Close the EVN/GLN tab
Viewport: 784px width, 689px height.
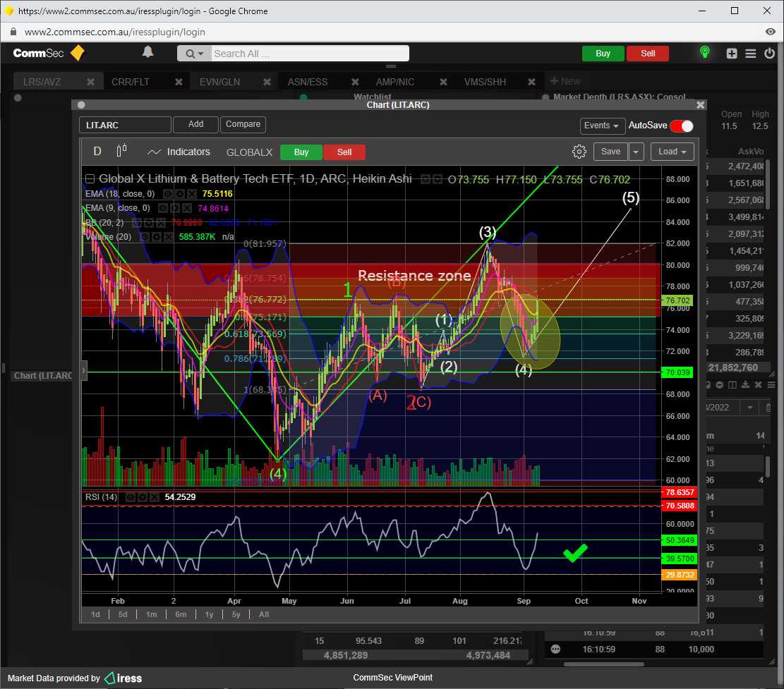pos(267,82)
